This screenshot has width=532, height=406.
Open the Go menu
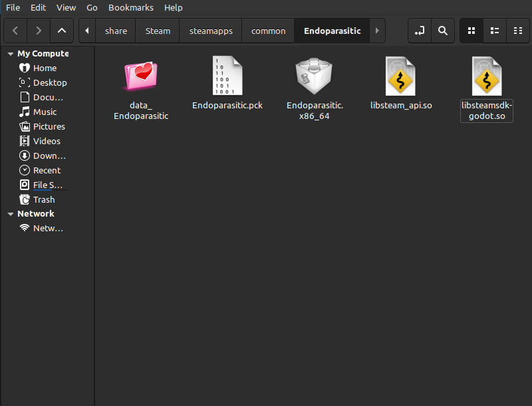click(x=92, y=7)
